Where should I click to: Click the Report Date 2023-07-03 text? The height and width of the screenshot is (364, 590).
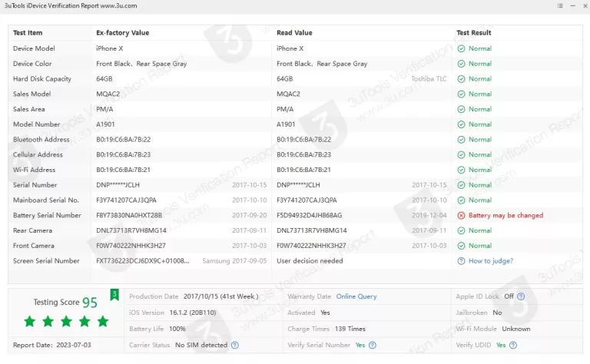click(x=52, y=345)
